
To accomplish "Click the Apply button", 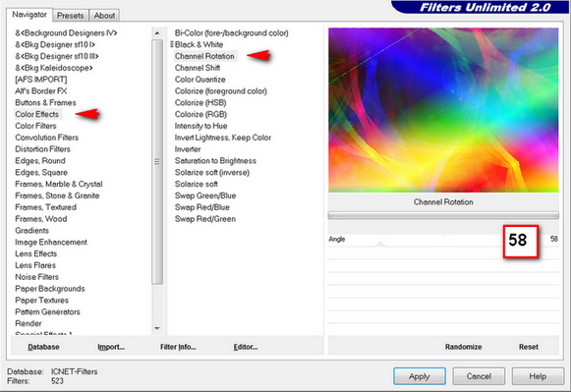I will tap(419, 376).
